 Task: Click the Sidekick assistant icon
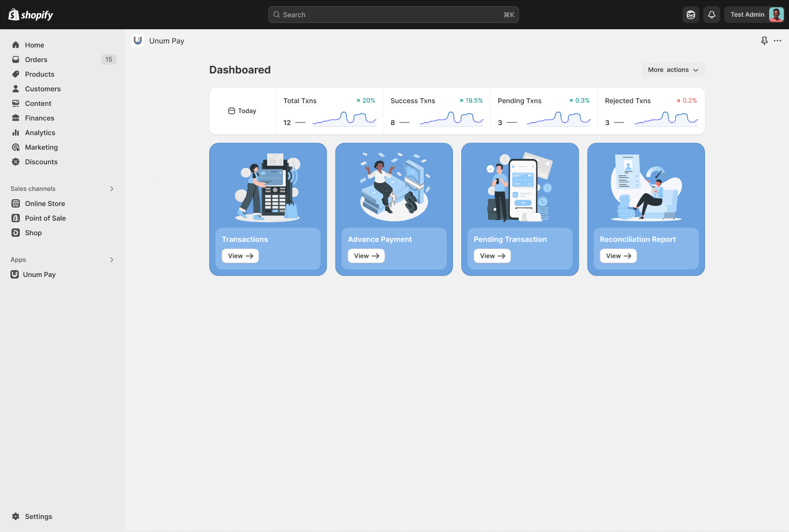click(x=691, y=15)
